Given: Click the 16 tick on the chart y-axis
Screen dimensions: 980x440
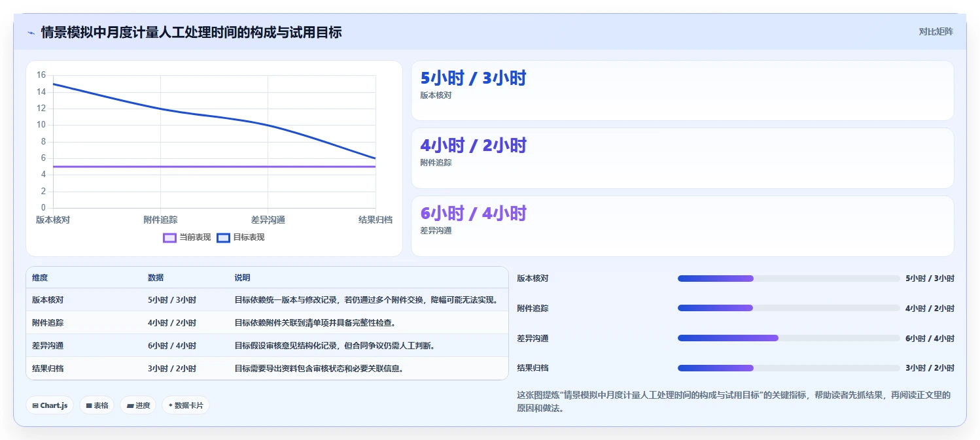Looking at the screenshot, I should tap(41, 75).
